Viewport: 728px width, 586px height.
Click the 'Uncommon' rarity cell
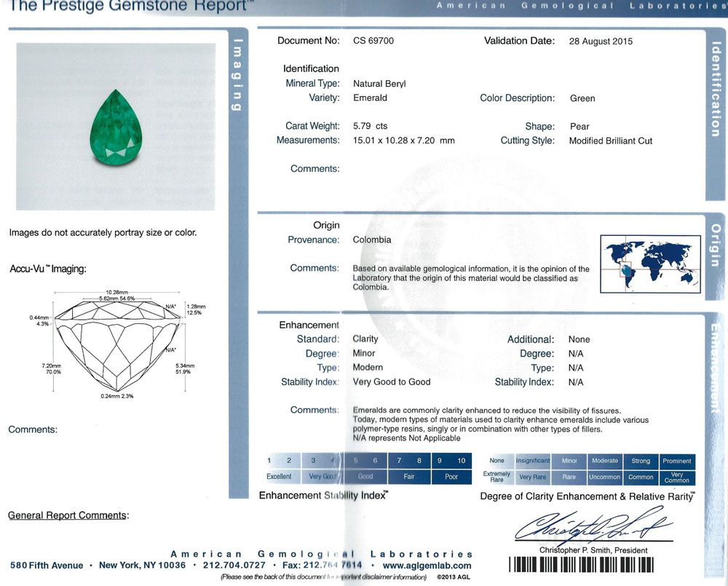coord(604,477)
